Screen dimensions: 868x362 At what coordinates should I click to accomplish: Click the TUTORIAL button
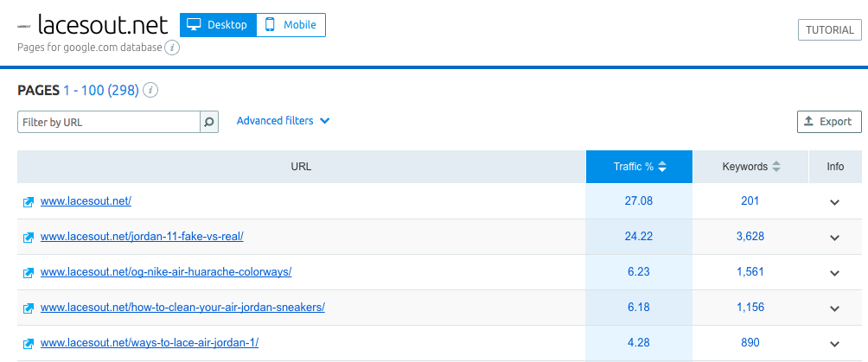pyautogui.click(x=830, y=30)
